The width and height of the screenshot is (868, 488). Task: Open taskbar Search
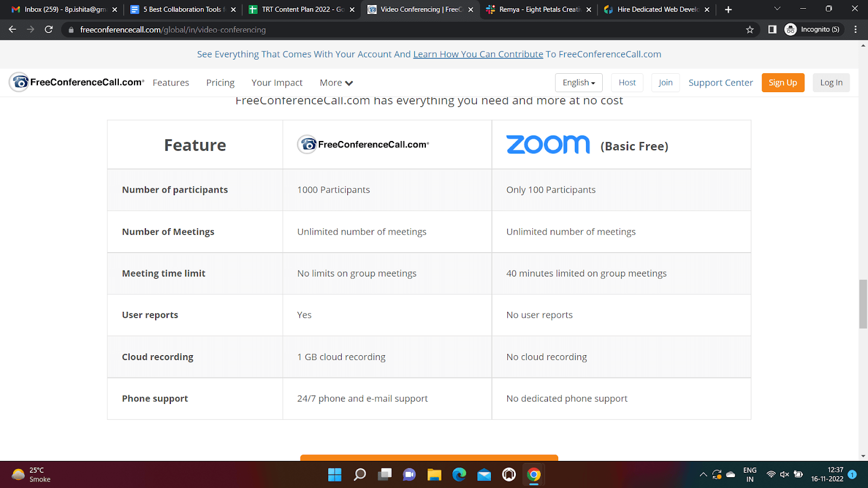(360, 475)
